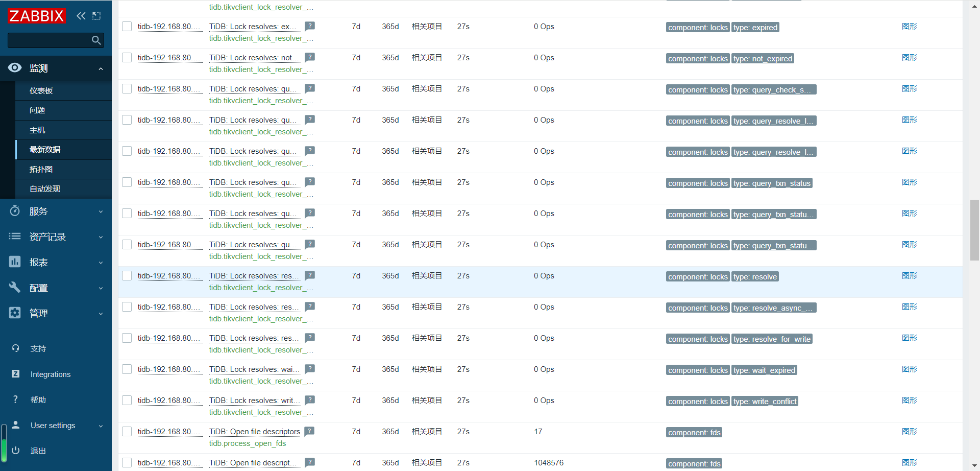Select the checkbox in the type: query_txn_status row
Screen dimensions: 980x471
127,182
